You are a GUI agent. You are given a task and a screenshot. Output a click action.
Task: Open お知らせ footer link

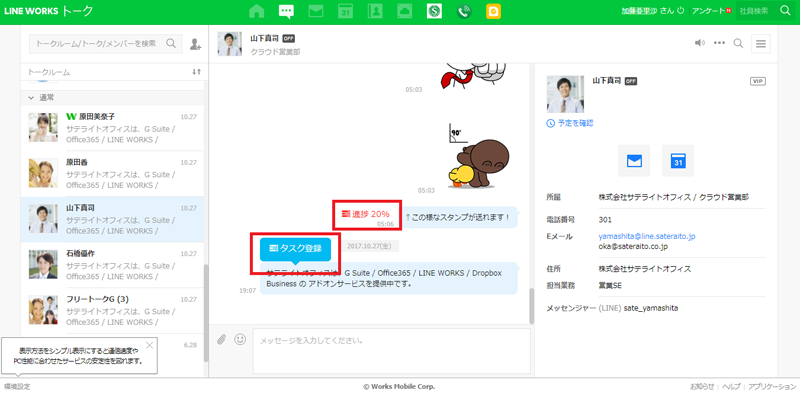(x=702, y=387)
